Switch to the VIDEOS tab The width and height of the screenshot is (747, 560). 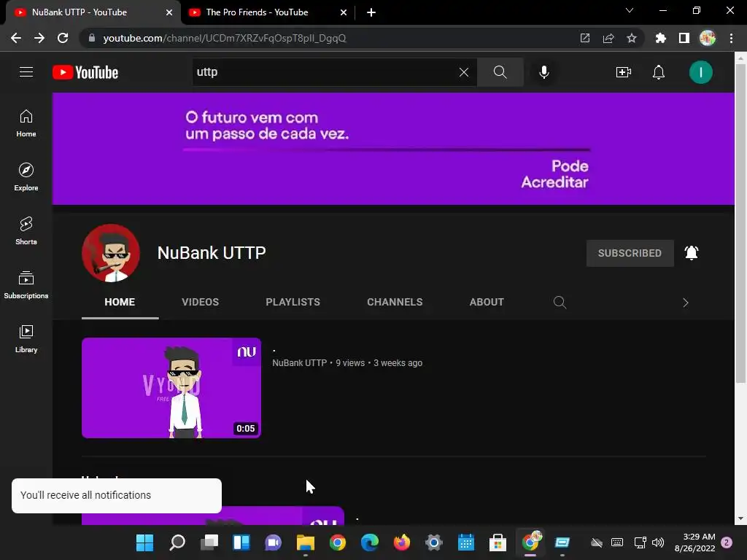click(x=200, y=302)
